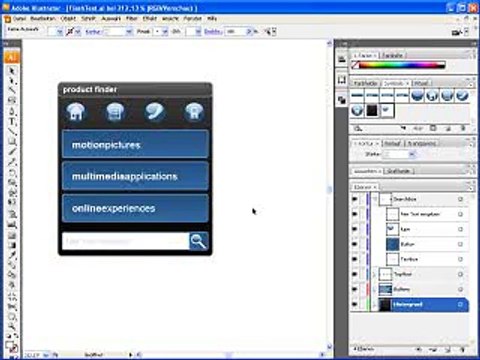Open the stroke weight dropdown beside Kontur

point(129,32)
